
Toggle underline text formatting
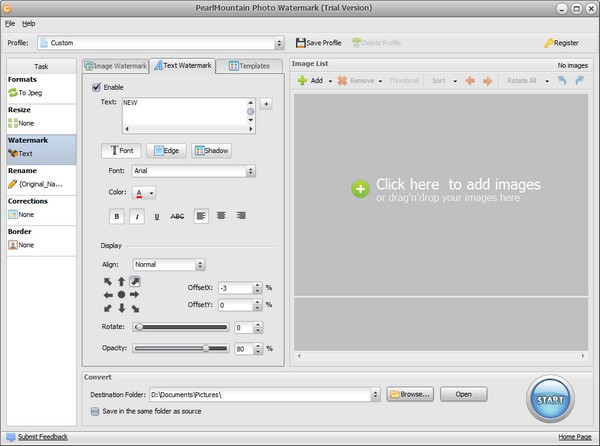pos(157,216)
